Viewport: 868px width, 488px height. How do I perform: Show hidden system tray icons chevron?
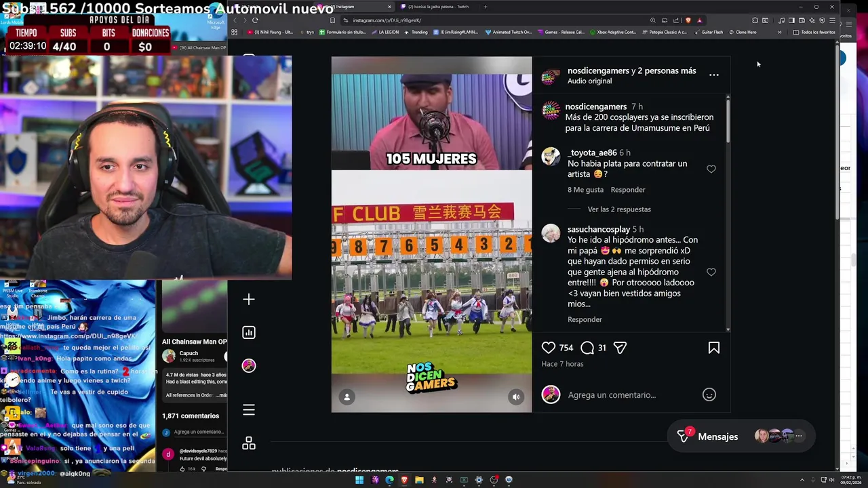pos(802,480)
